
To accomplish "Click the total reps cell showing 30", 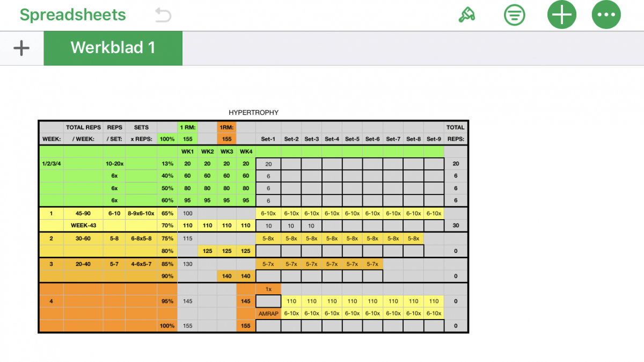I will (456, 226).
